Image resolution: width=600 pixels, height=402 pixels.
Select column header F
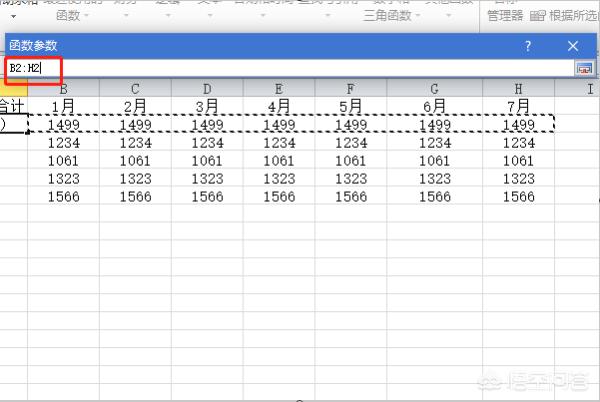point(351,89)
